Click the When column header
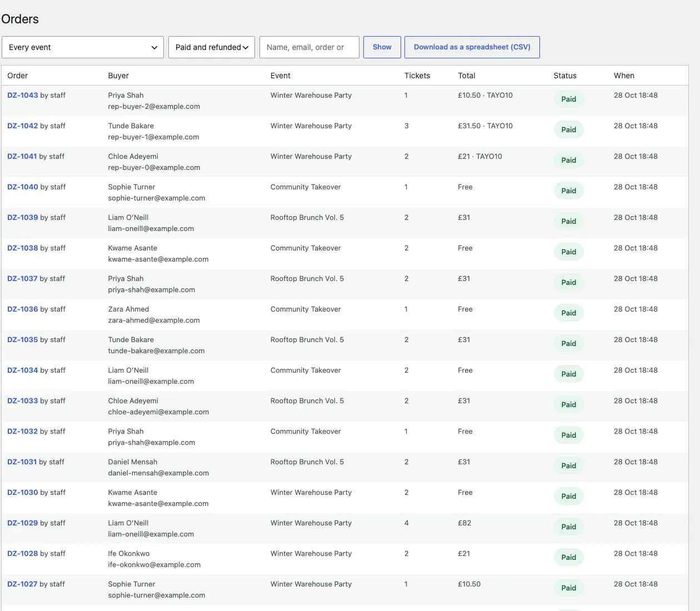700x611 pixels. point(624,76)
